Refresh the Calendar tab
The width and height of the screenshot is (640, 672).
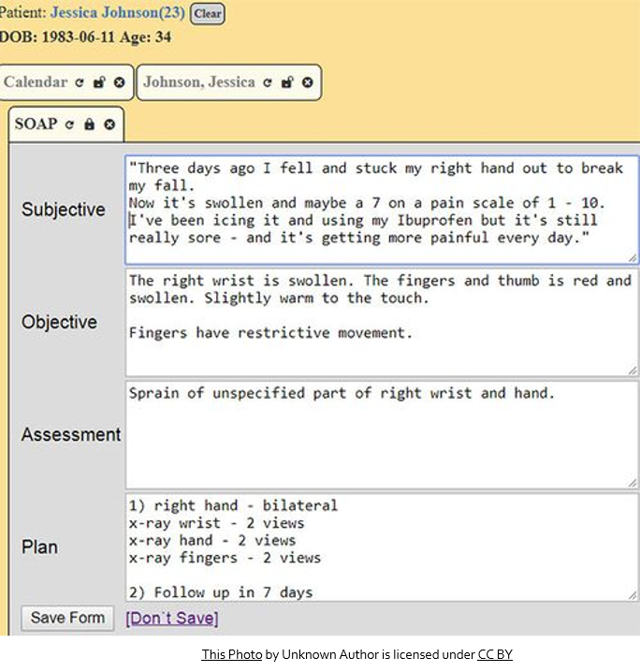coord(80,82)
